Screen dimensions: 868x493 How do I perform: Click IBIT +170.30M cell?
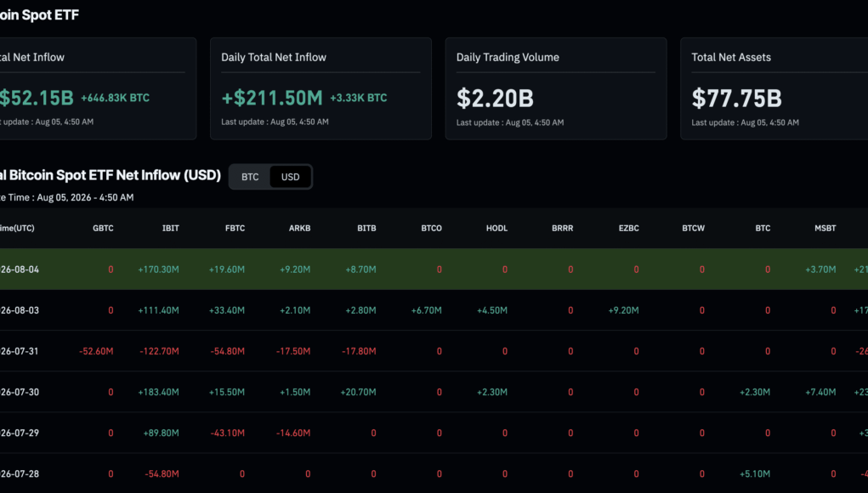point(158,269)
